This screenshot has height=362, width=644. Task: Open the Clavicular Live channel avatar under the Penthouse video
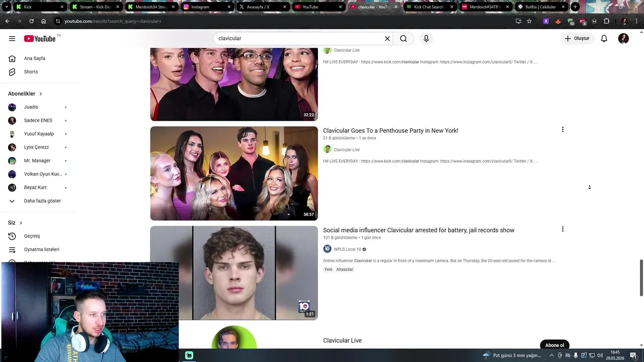[328, 149]
